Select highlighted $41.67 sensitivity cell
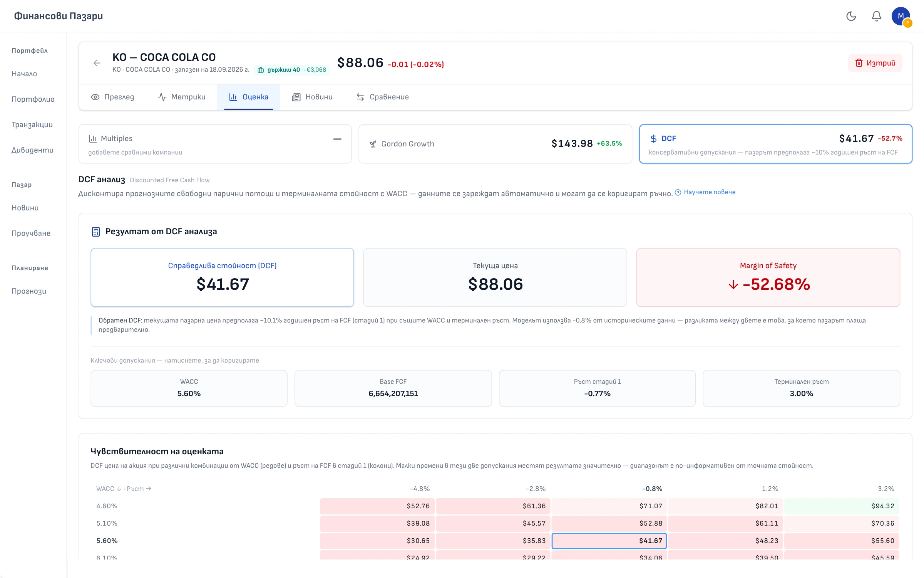The image size is (924, 578). (x=609, y=541)
